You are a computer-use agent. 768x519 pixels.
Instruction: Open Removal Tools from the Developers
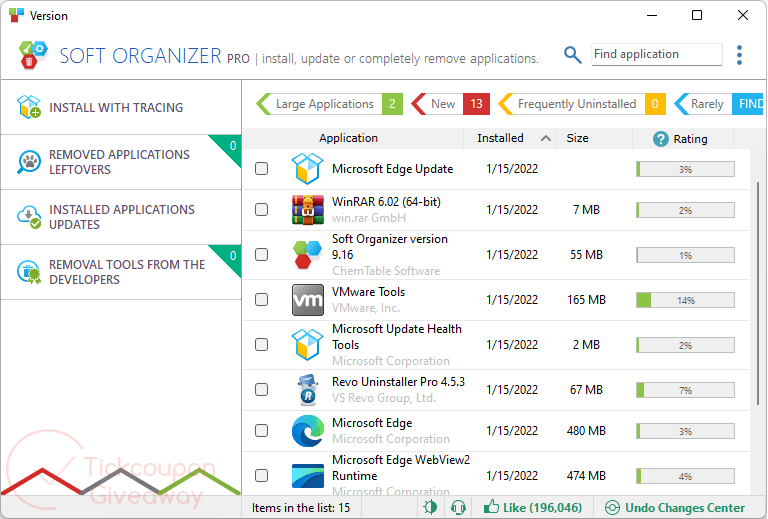tap(121, 272)
